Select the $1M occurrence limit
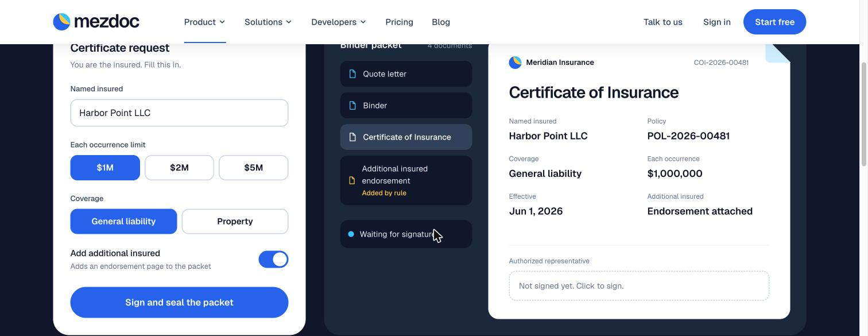Image resolution: width=868 pixels, height=336 pixels. click(x=105, y=168)
